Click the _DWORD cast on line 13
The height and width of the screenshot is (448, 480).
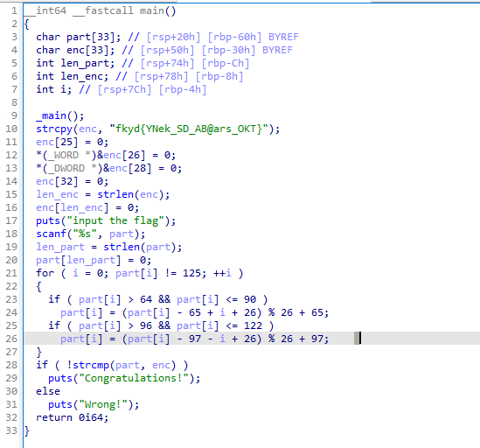(x=69, y=168)
